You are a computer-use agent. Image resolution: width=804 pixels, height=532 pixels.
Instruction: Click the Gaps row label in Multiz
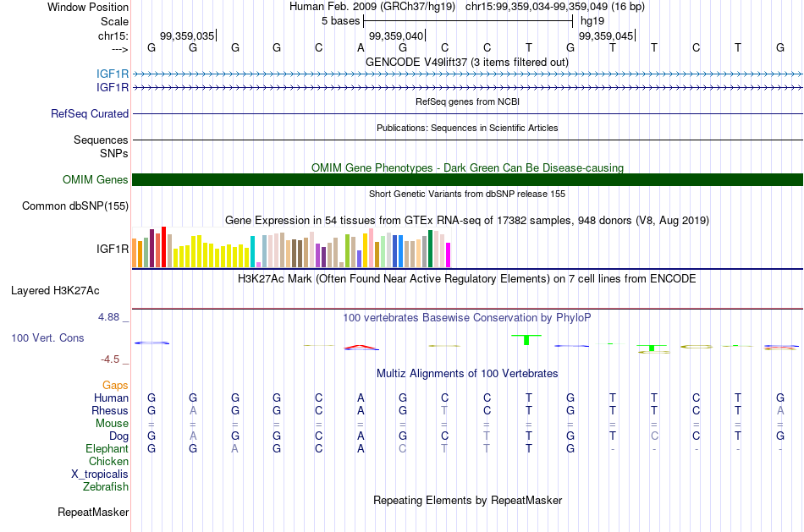115,385
